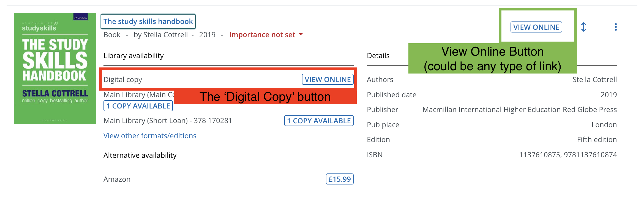Open the 'Importance not set' dropdown

pyautogui.click(x=262, y=35)
